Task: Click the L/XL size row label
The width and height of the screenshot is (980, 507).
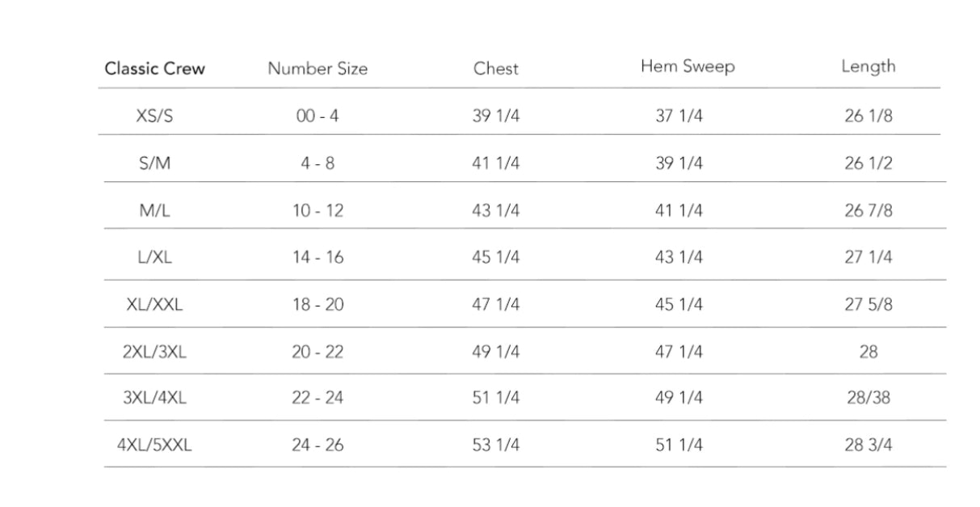Action: click(x=154, y=257)
